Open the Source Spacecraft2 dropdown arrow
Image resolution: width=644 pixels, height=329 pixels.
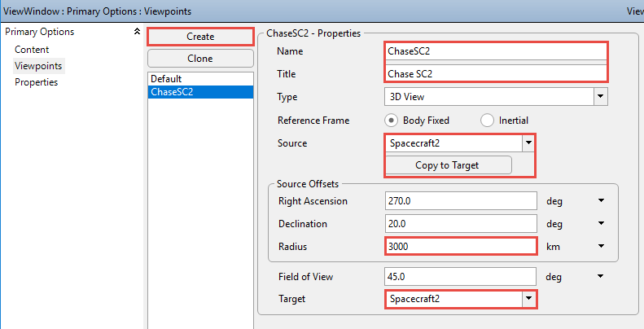528,143
